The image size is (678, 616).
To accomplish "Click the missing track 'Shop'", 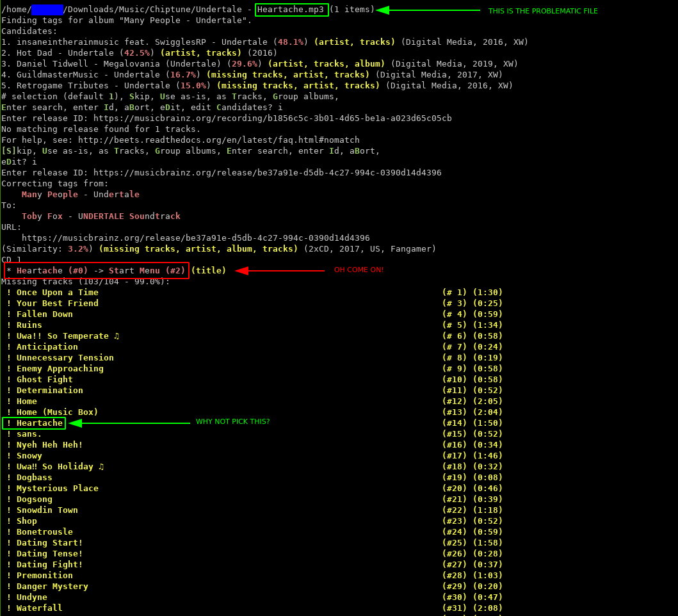I will (27, 521).
